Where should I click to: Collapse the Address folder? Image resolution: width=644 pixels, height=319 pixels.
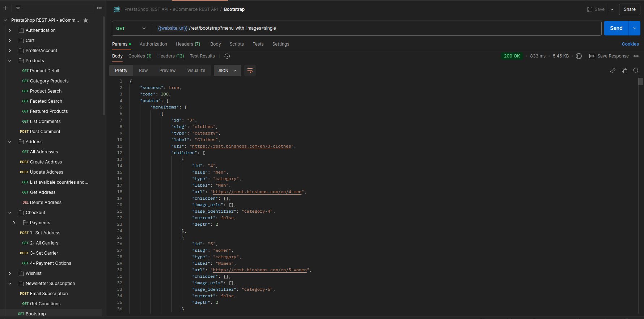coord(10,142)
